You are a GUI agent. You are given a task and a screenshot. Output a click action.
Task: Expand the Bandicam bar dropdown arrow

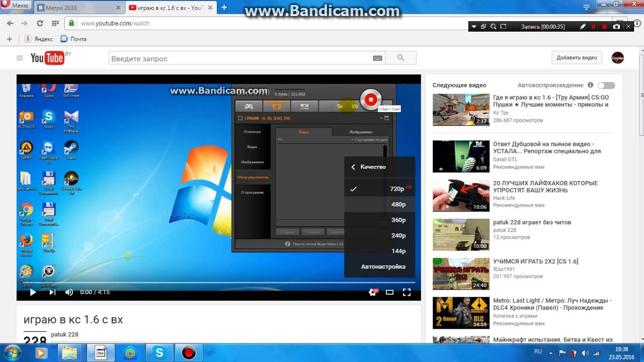[473, 27]
